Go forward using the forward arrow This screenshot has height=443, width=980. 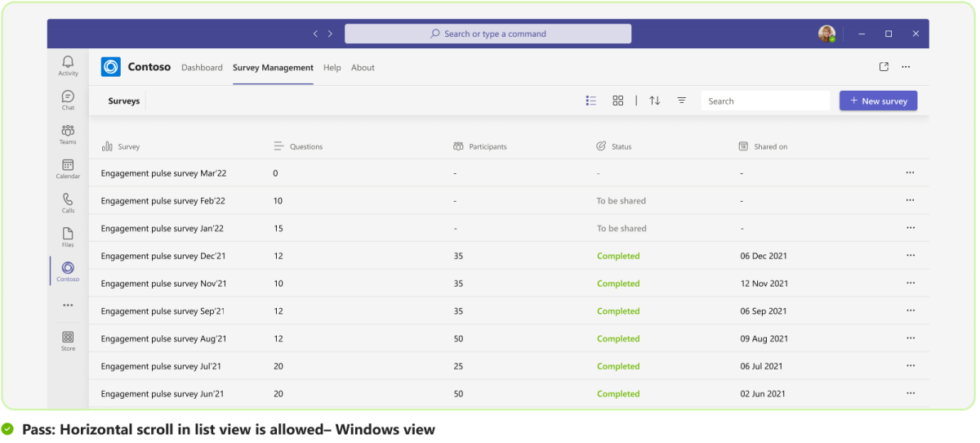pos(330,34)
